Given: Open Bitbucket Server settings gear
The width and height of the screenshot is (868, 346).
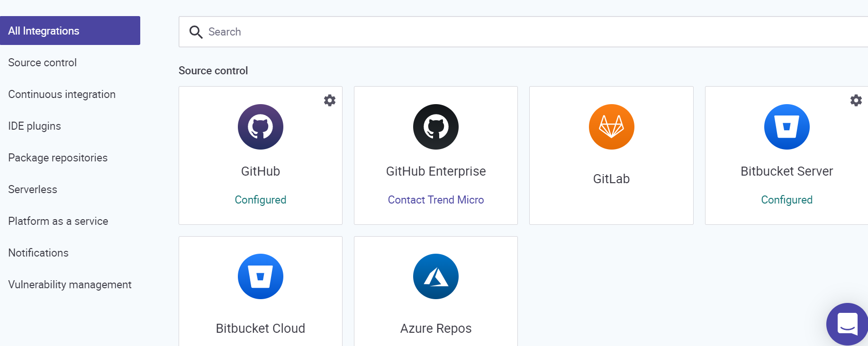Looking at the screenshot, I should [856, 100].
